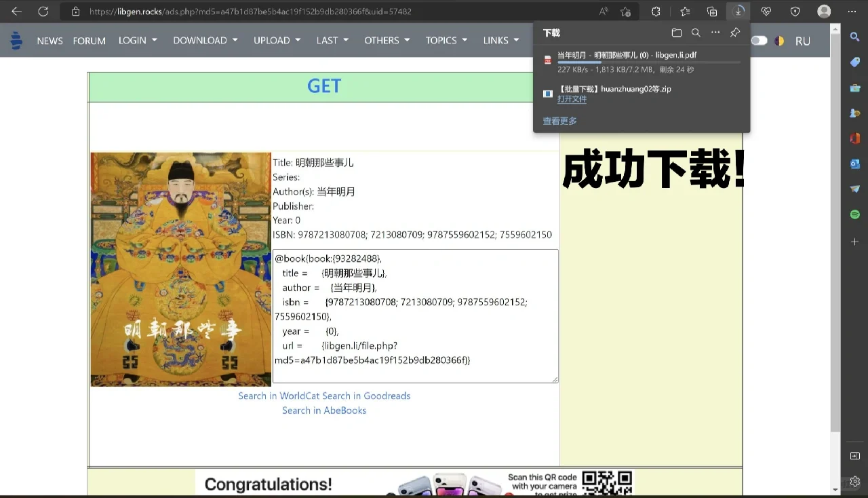The height and width of the screenshot is (498, 868).
Task: Open the sidebar paper plane icon
Action: tap(854, 189)
